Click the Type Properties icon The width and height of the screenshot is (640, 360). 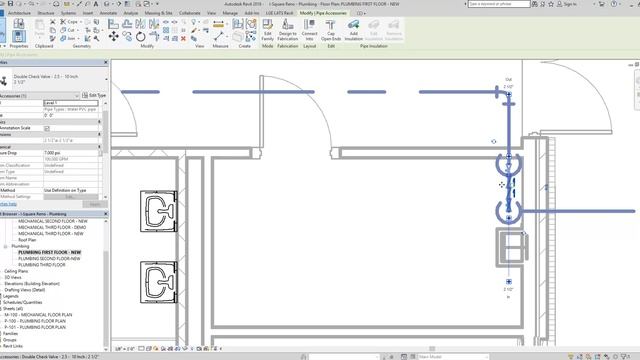coord(19,24)
